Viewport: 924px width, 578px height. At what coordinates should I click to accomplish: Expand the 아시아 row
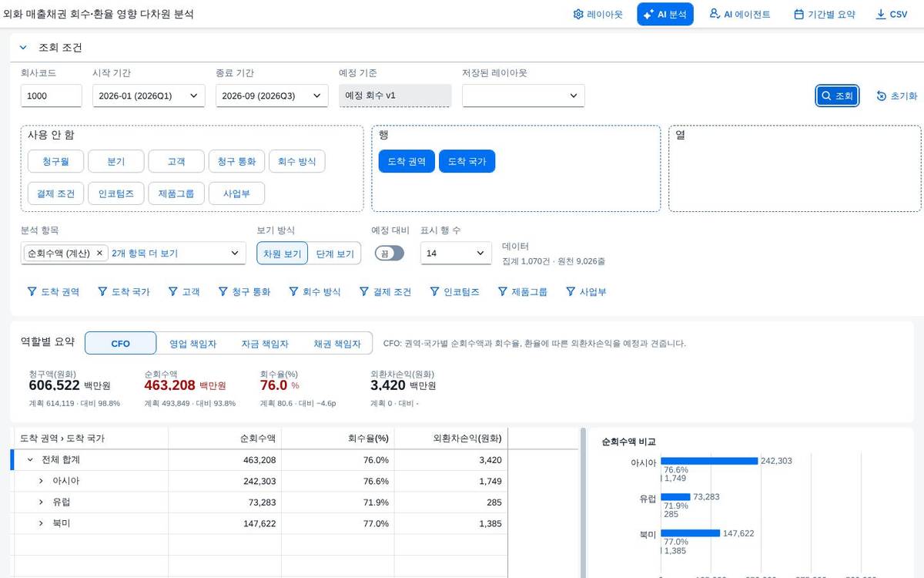pos(41,481)
